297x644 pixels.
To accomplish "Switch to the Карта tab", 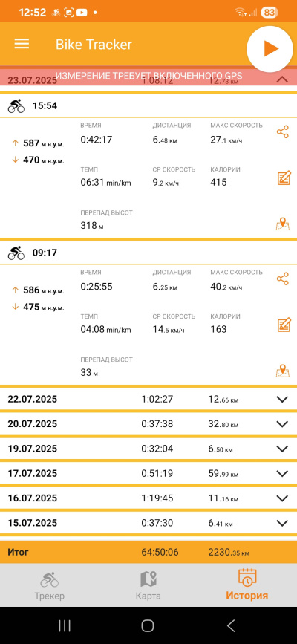I will pos(148,585).
